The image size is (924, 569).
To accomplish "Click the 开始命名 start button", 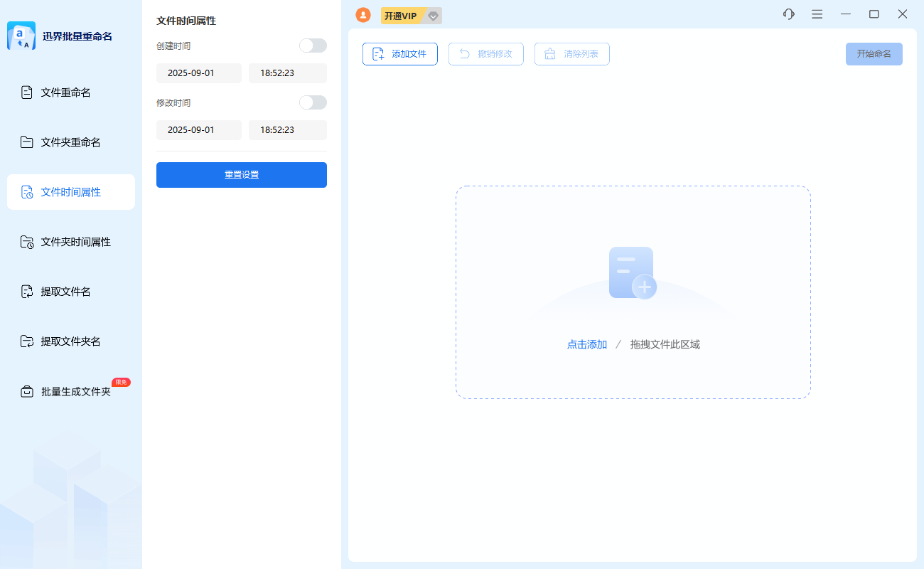I will pos(874,53).
